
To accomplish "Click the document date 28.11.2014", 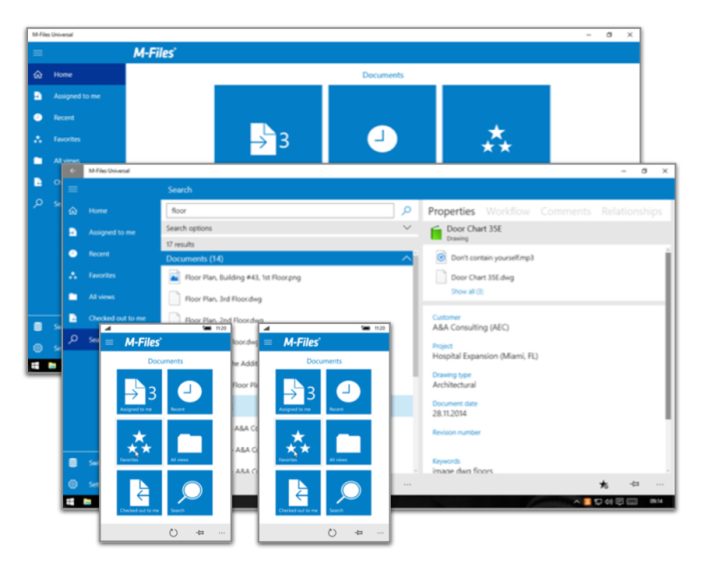I will 449,414.
